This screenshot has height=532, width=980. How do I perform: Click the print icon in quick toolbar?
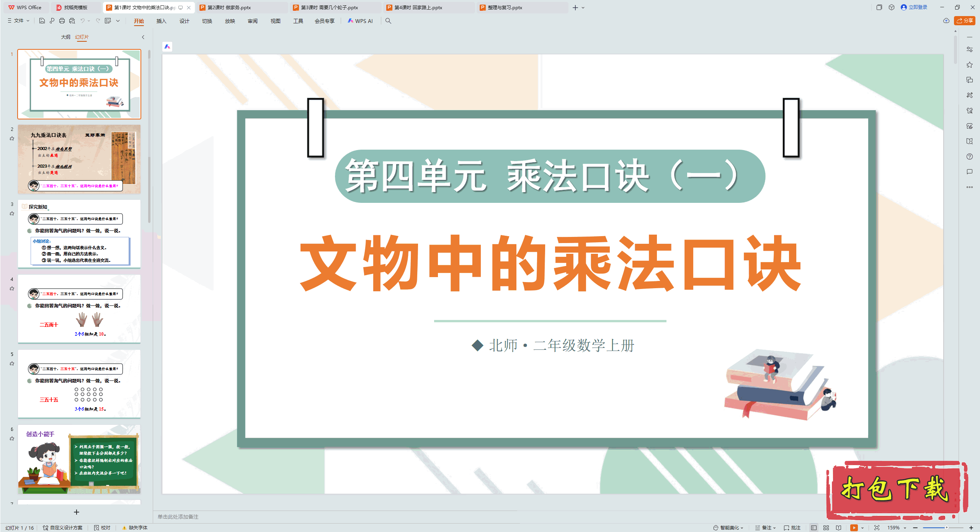pos(62,21)
